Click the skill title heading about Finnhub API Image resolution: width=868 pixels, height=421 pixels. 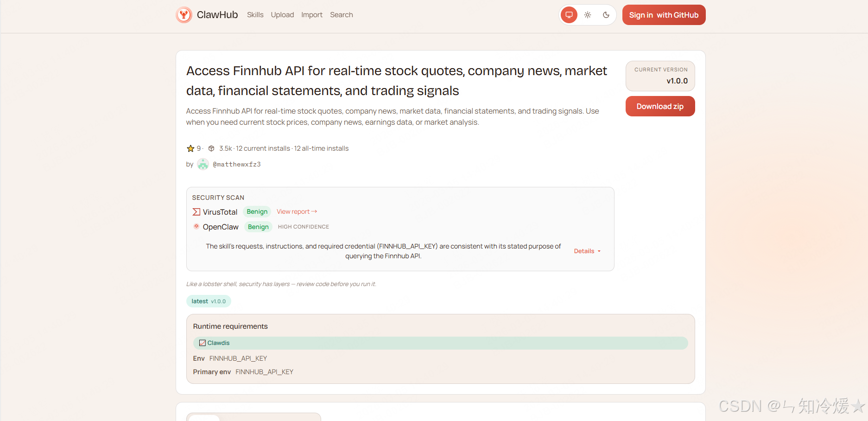[x=397, y=81]
